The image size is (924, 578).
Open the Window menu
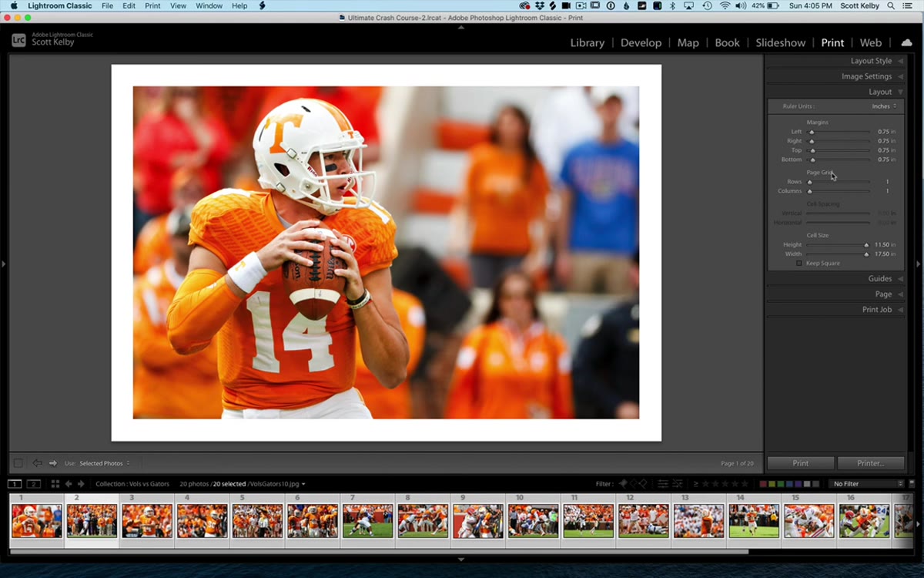pyautogui.click(x=209, y=5)
